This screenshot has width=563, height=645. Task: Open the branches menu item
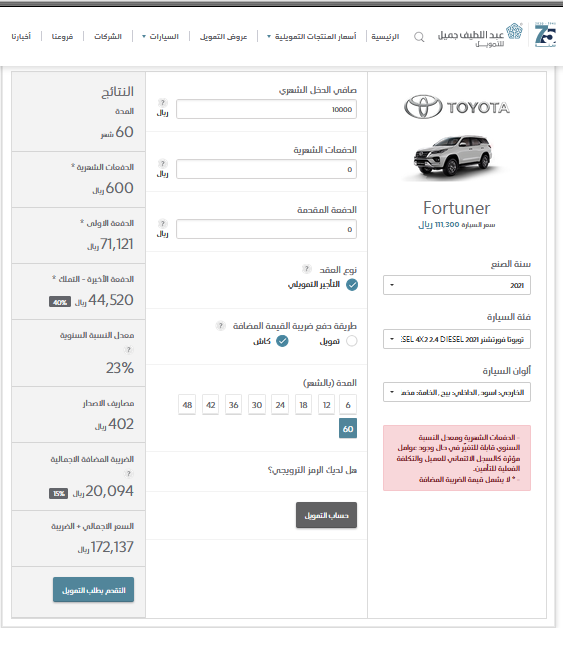click(x=62, y=37)
